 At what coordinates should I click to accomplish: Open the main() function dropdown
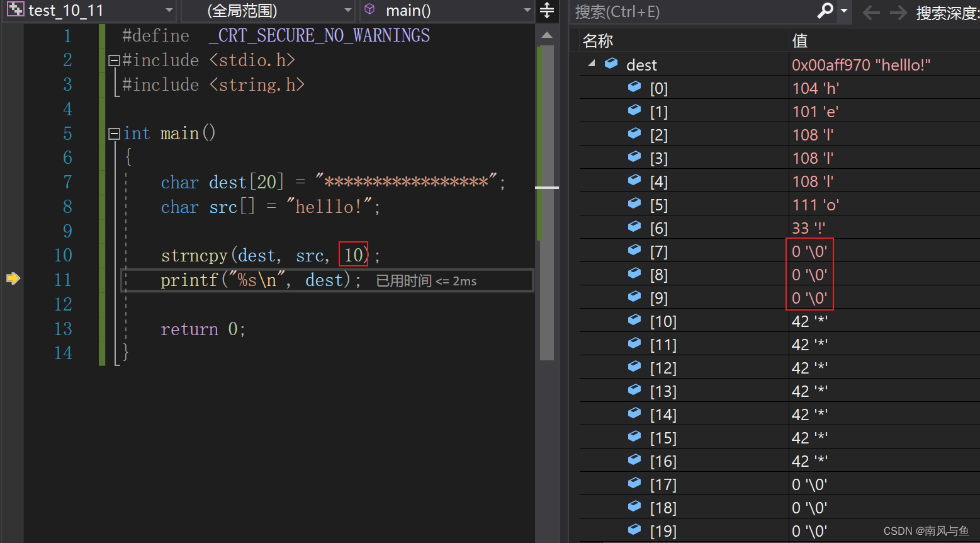click(448, 11)
